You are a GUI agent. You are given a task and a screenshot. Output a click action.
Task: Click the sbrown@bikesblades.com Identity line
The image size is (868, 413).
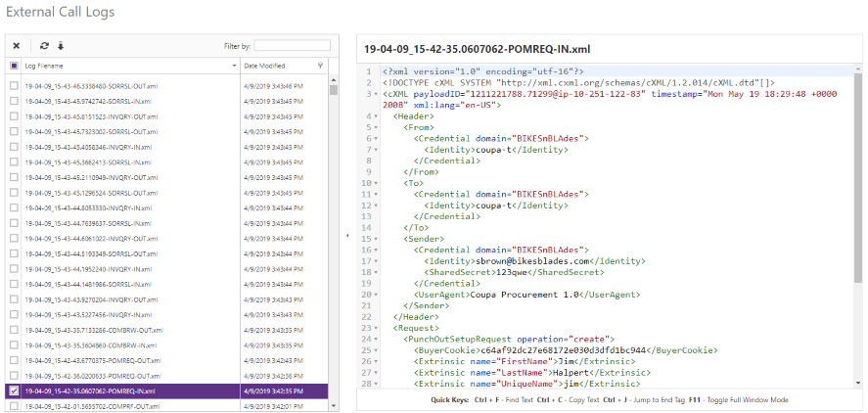534,261
